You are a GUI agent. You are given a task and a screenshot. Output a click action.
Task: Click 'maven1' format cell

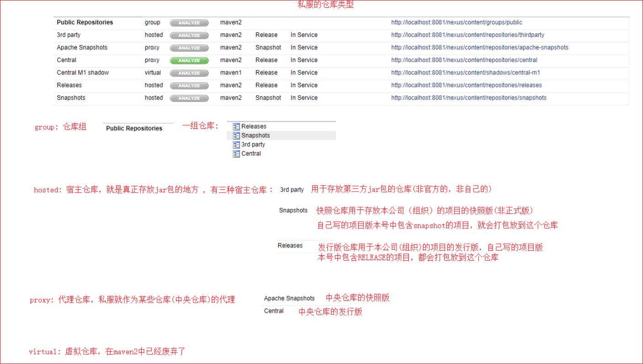point(230,73)
